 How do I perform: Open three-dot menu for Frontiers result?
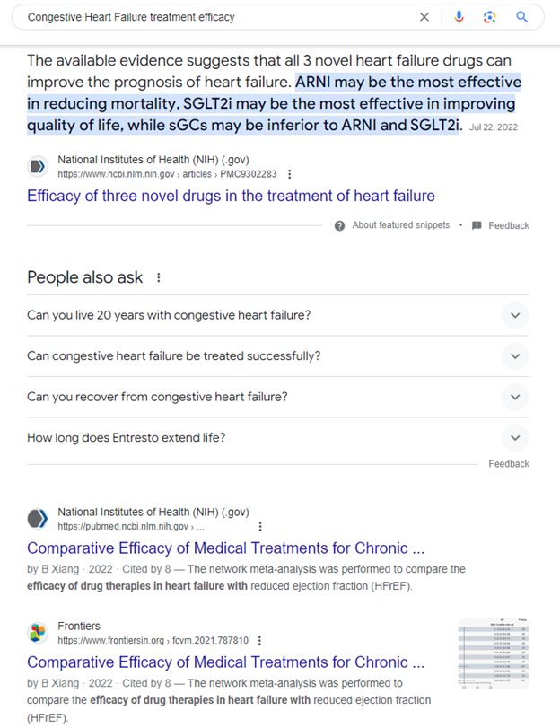click(259, 641)
